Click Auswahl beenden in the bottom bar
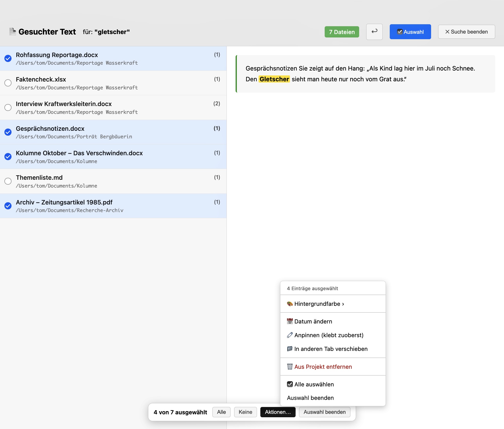 click(x=325, y=412)
